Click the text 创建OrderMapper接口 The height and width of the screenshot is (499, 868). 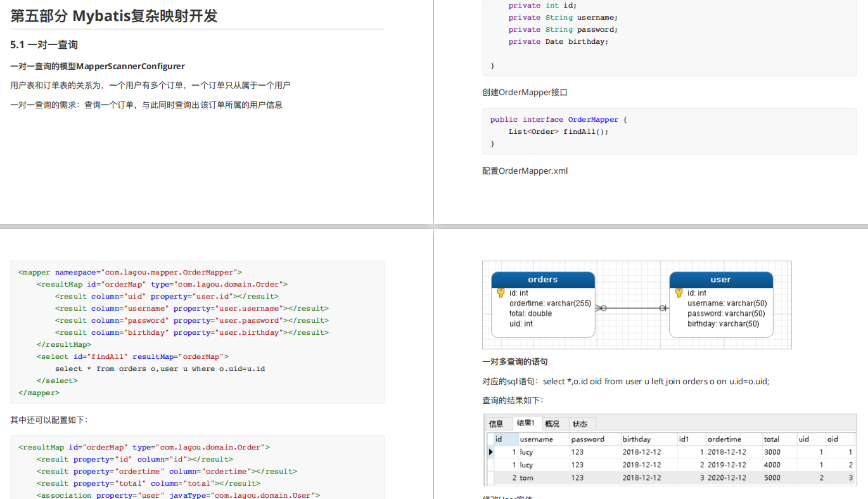coord(525,93)
